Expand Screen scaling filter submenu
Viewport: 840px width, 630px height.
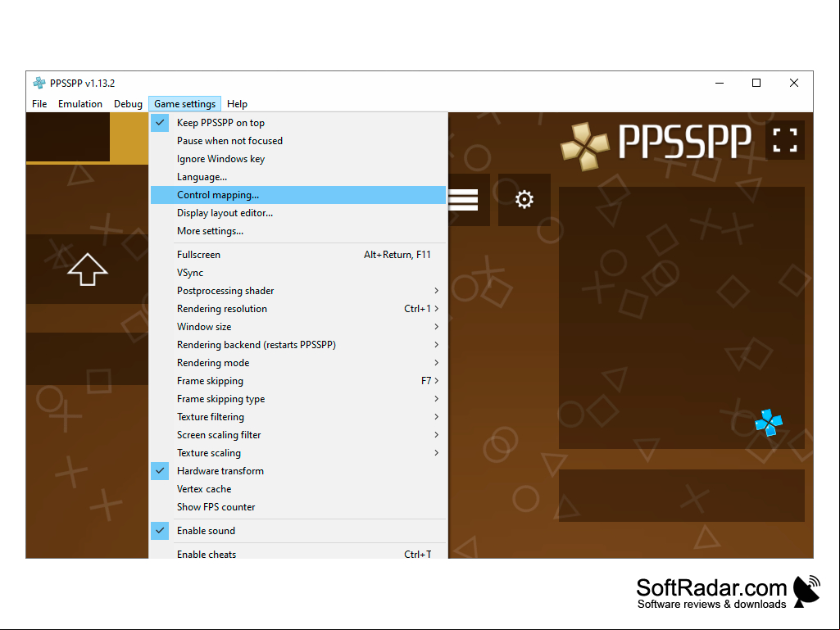297,435
